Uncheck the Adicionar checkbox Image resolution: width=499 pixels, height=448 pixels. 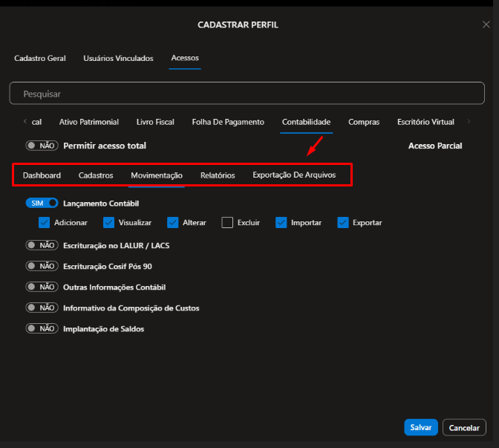44,222
